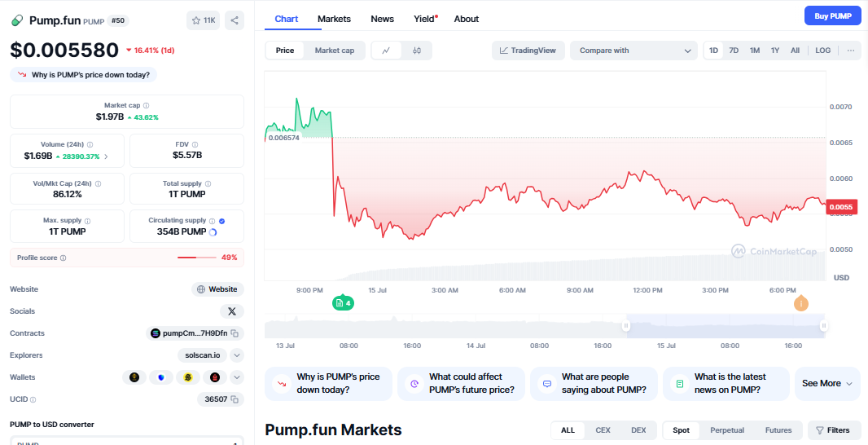
Task: Open the News tab
Action: pos(383,19)
